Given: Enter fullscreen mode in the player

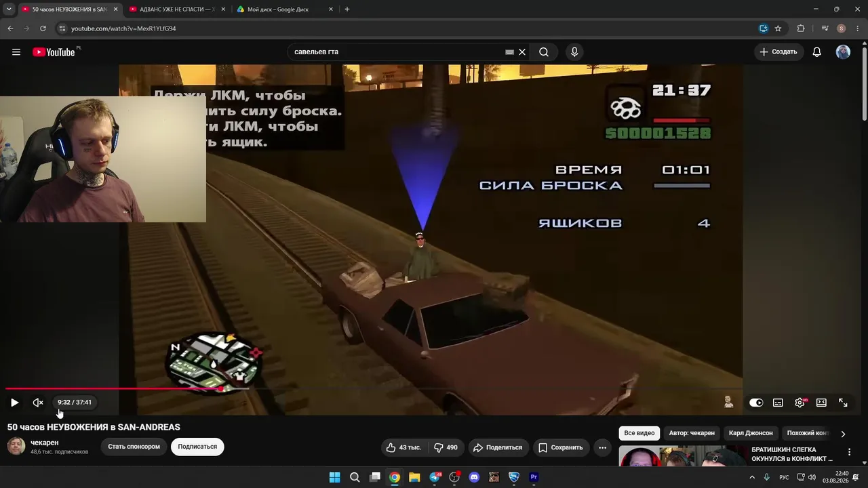Looking at the screenshot, I should coord(843,403).
